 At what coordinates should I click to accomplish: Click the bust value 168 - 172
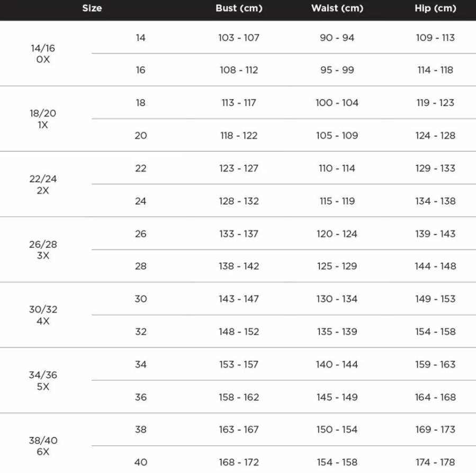(x=239, y=462)
